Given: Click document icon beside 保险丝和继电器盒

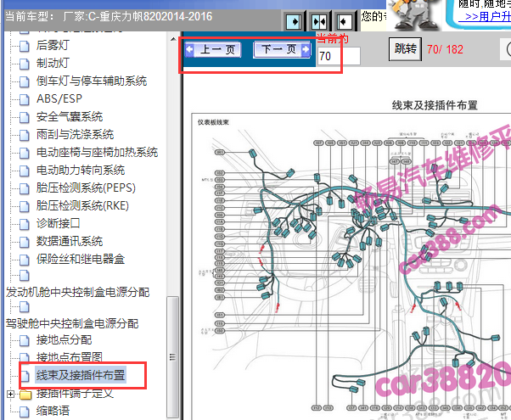Looking at the screenshot, I should (25, 260).
